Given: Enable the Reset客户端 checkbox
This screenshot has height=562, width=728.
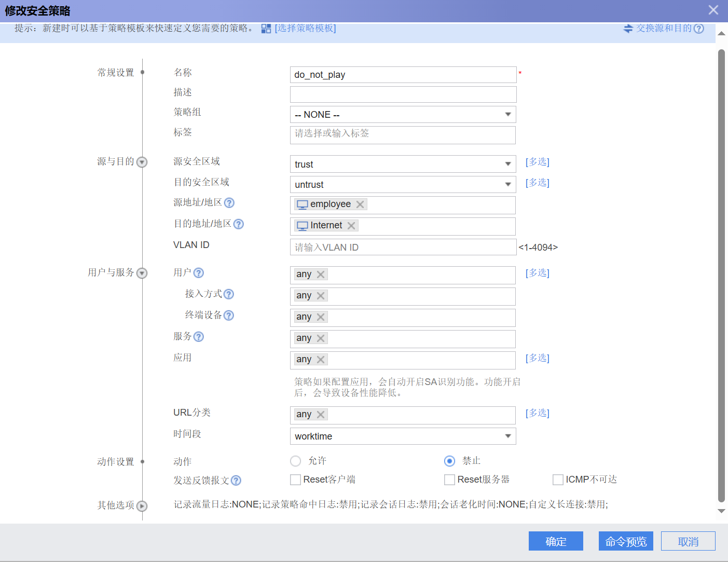Looking at the screenshot, I should click(x=296, y=479).
